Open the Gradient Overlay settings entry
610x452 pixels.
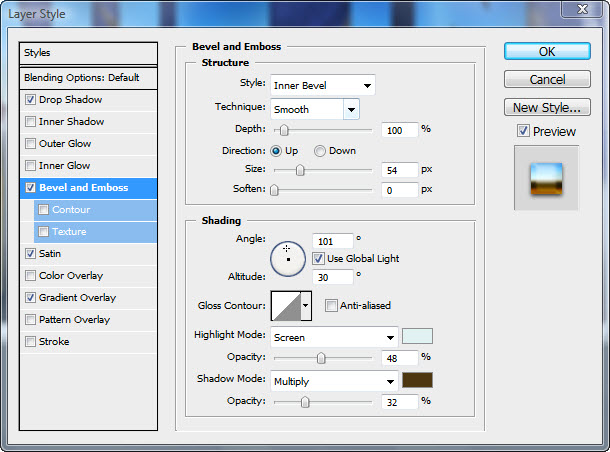coord(77,298)
